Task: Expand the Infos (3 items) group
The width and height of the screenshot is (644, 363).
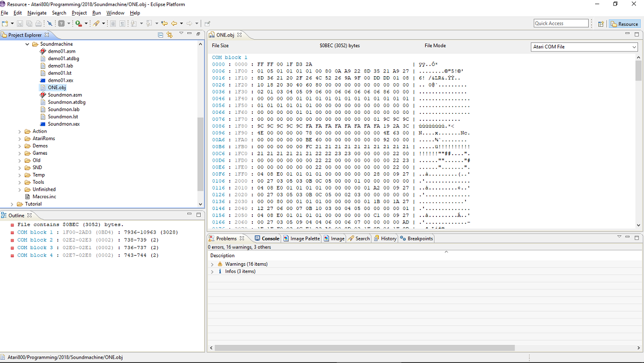Action: (213, 272)
